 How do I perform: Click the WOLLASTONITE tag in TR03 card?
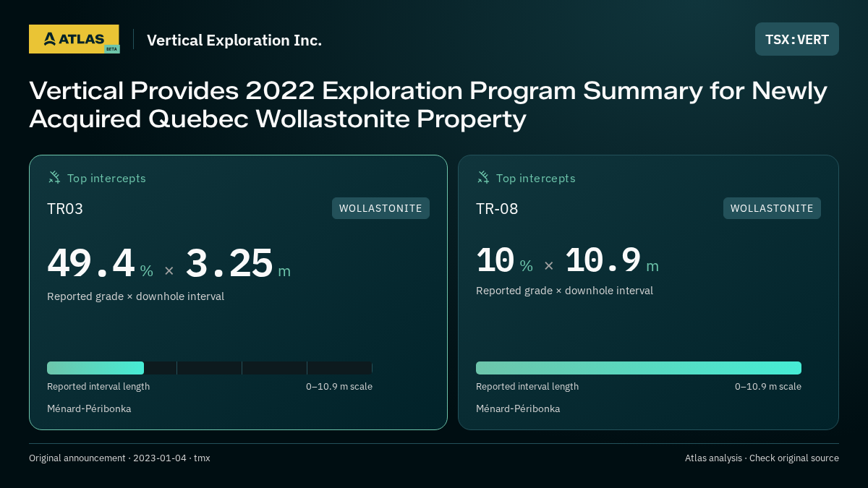pyautogui.click(x=380, y=208)
